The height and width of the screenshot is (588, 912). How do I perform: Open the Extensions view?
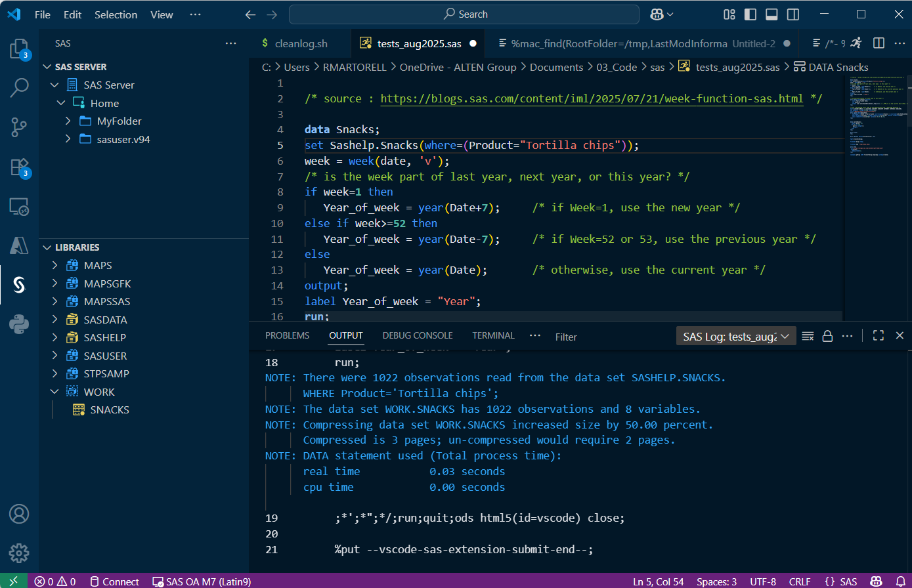(x=19, y=167)
